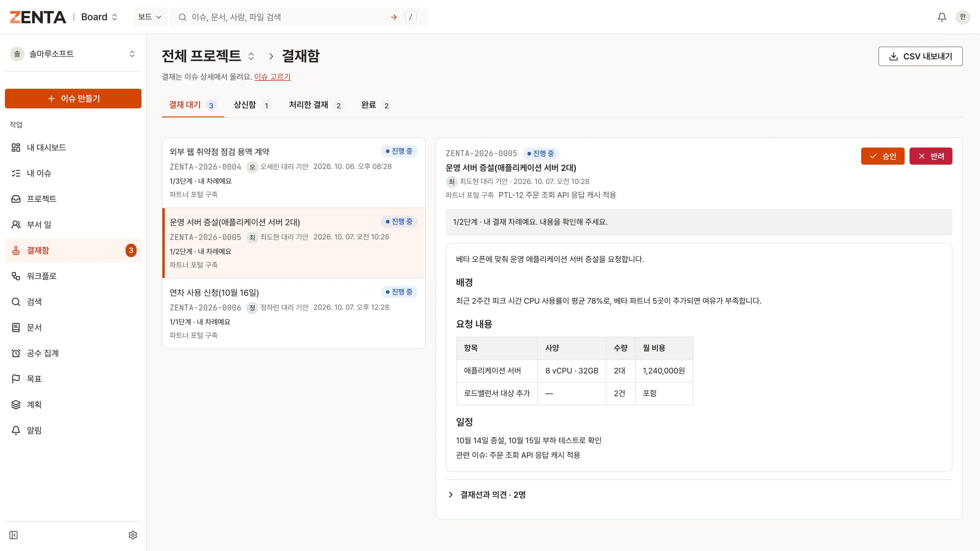Click the 솔마루소프트 workspace avatar
Viewport: 980px width, 551px height.
click(x=17, y=54)
